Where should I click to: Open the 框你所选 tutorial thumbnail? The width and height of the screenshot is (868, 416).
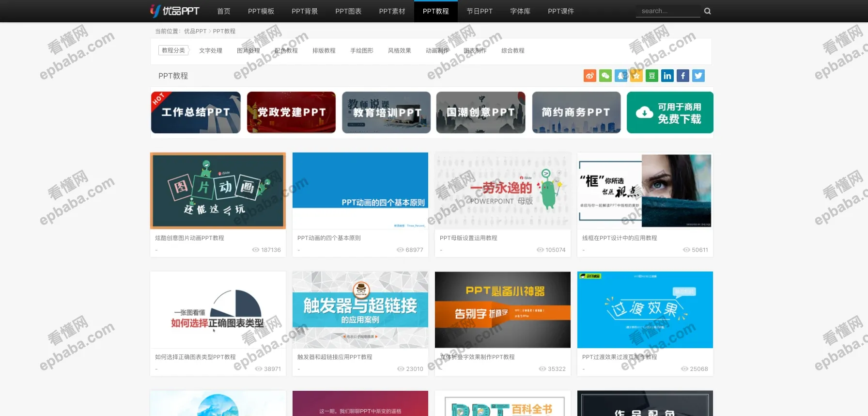(645, 191)
